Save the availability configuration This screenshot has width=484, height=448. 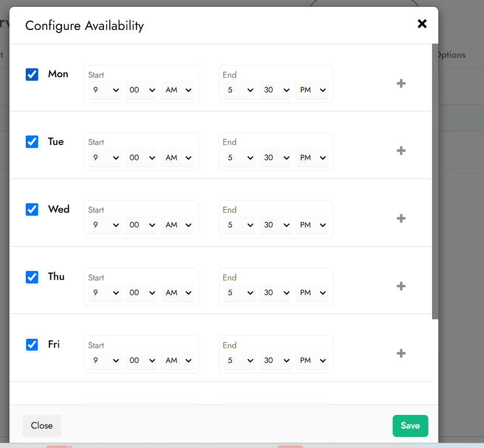(410, 426)
